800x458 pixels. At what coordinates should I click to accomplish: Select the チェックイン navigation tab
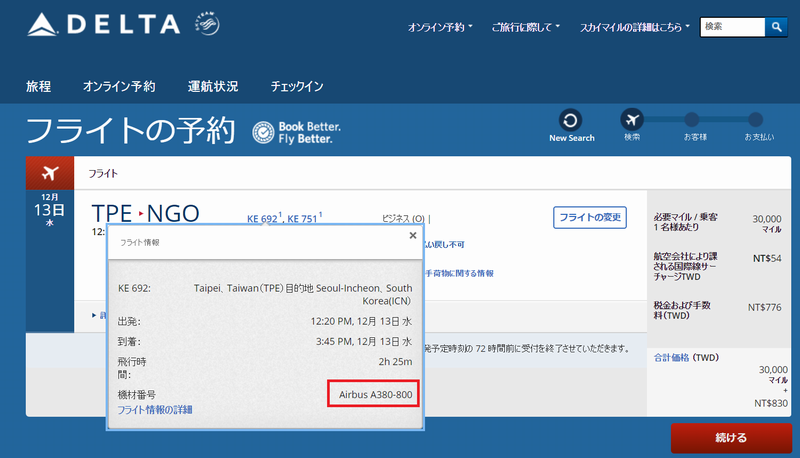297,86
